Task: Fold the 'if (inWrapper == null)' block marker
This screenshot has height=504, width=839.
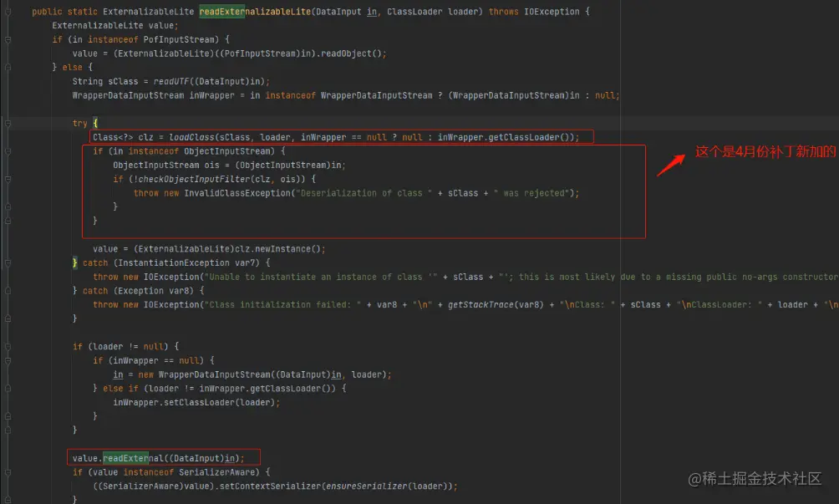Action: click(x=8, y=360)
